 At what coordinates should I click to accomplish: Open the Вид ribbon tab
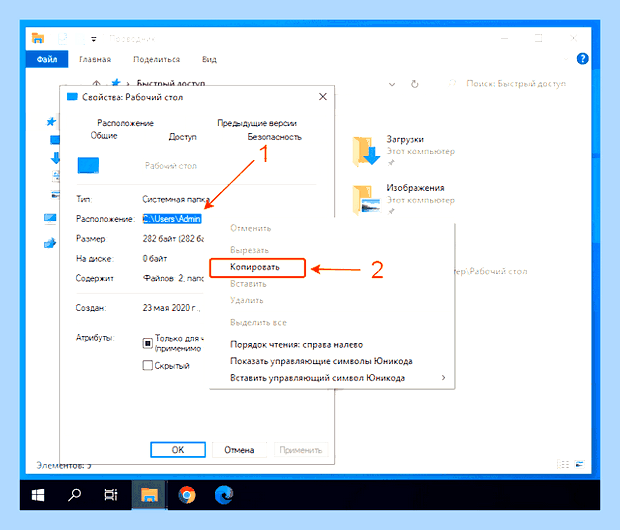209,59
